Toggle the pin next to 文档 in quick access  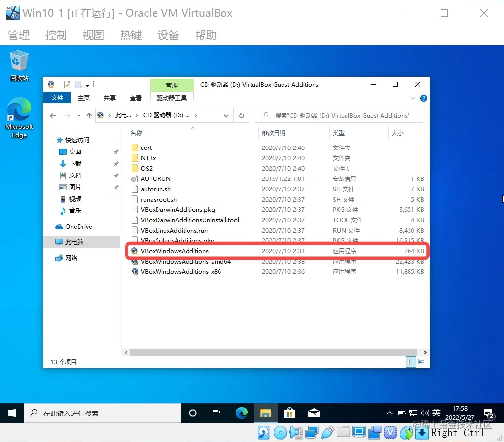pyautogui.click(x=116, y=176)
